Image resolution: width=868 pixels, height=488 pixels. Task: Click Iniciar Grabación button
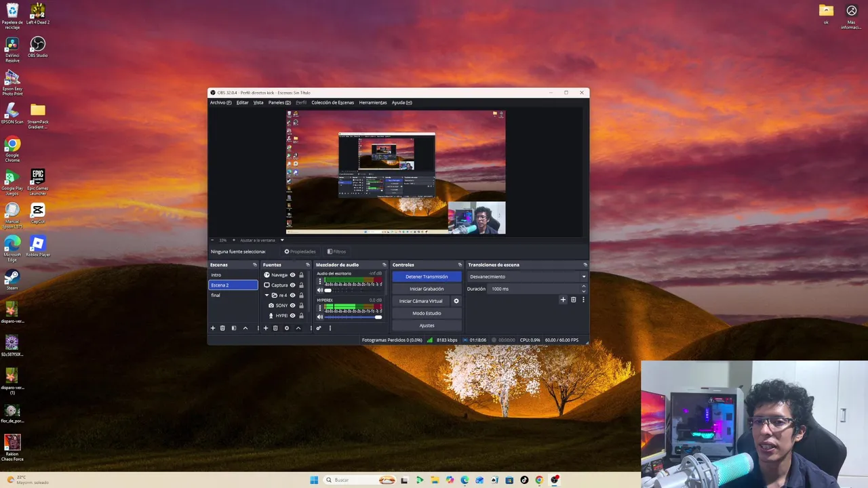coord(427,289)
